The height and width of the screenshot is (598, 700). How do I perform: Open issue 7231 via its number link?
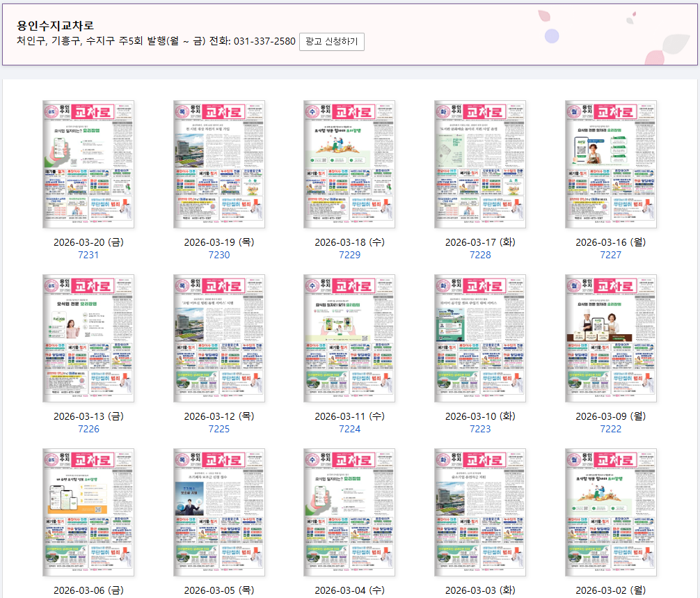click(88, 255)
